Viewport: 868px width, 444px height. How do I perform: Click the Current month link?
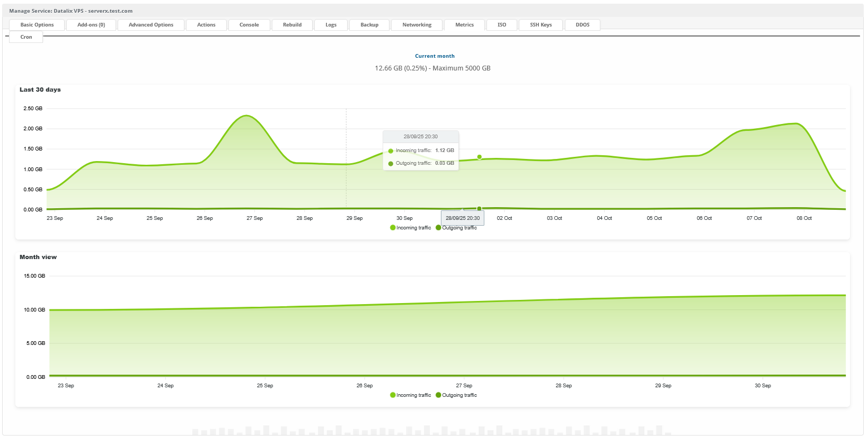[x=435, y=56]
